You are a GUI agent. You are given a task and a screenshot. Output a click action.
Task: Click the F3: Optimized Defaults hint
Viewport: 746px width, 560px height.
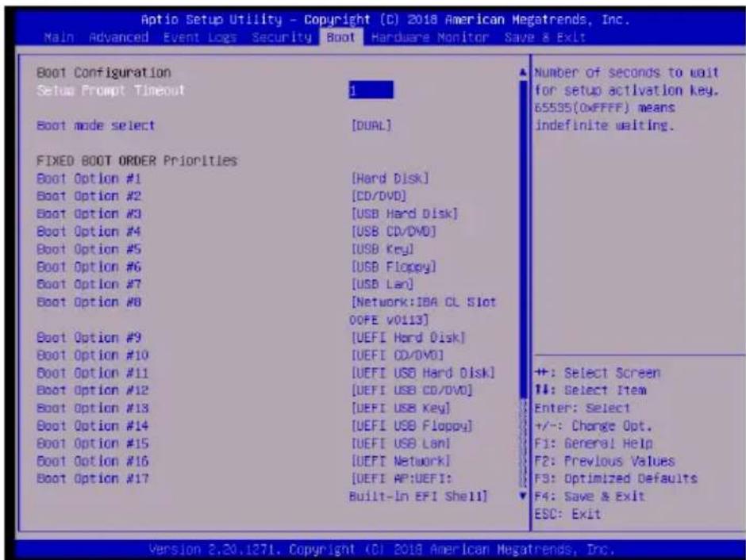coord(616,479)
